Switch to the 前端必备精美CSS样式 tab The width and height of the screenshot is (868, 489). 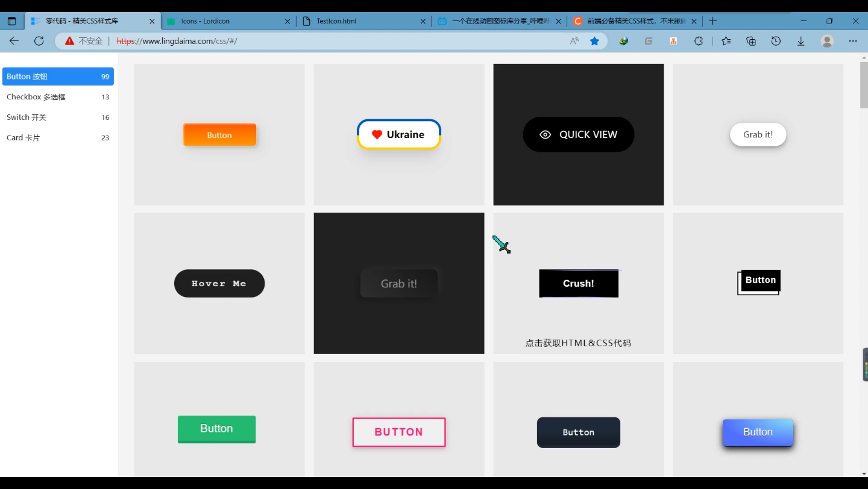pos(635,21)
